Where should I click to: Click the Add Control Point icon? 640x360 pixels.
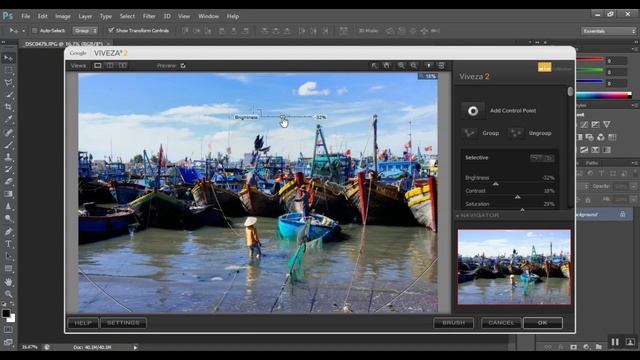[473, 111]
